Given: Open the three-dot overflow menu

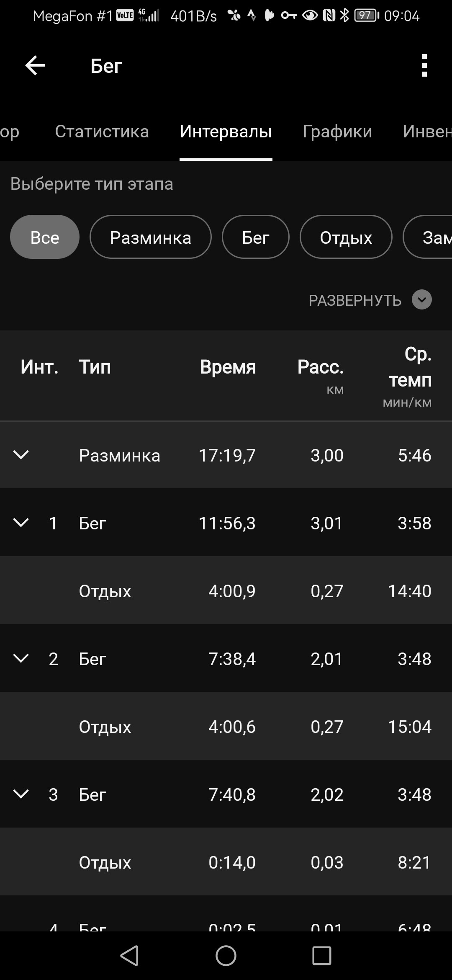Looking at the screenshot, I should tap(424, 66).
